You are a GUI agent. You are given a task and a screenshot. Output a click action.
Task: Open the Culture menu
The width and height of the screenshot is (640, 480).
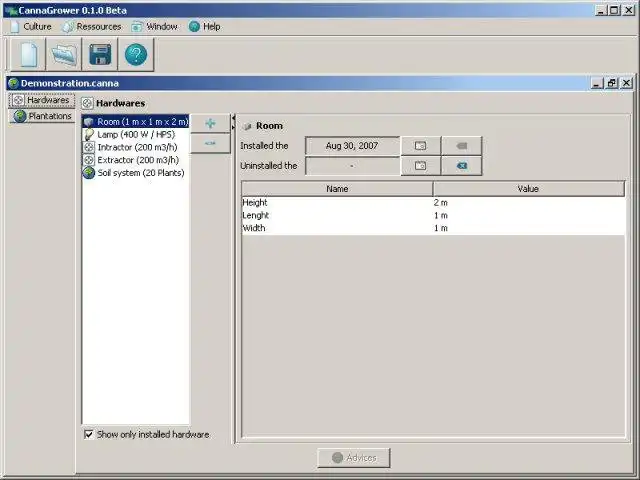tap(31, 27)
